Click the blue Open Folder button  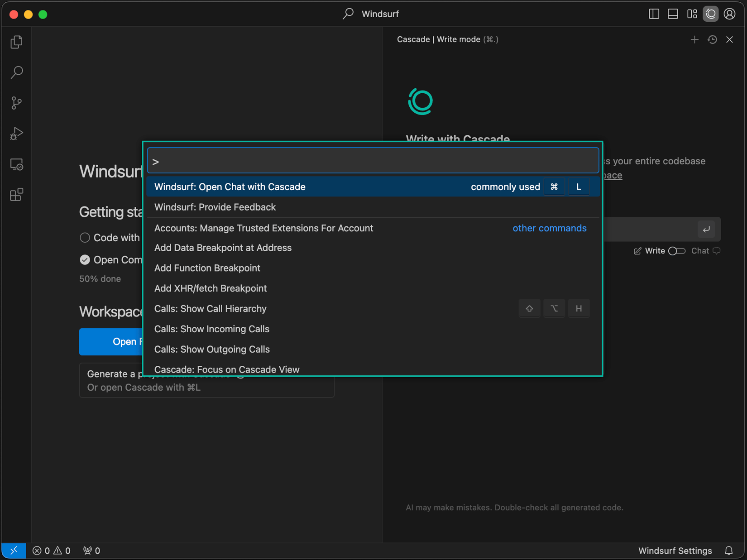tap(111, 342)
